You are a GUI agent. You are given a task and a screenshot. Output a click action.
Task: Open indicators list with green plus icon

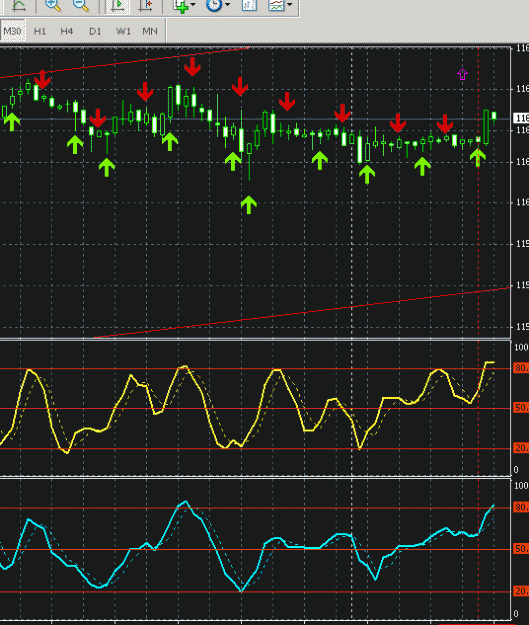coord(181,6)
